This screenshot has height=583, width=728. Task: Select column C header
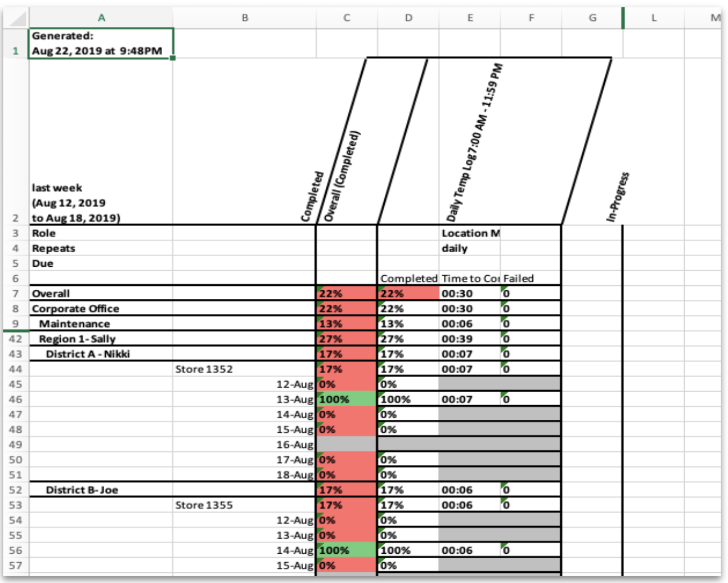click(347, 18)
